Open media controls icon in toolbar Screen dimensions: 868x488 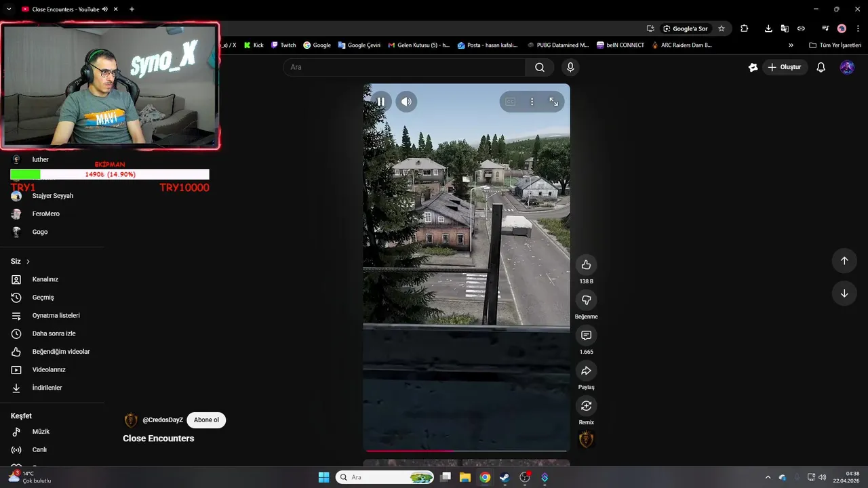tap(825, 28)
